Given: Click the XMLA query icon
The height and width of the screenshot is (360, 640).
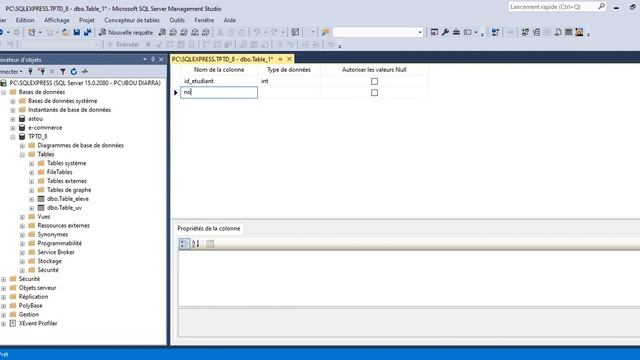Looking at the screenshot, I should (x=195, y=32).
